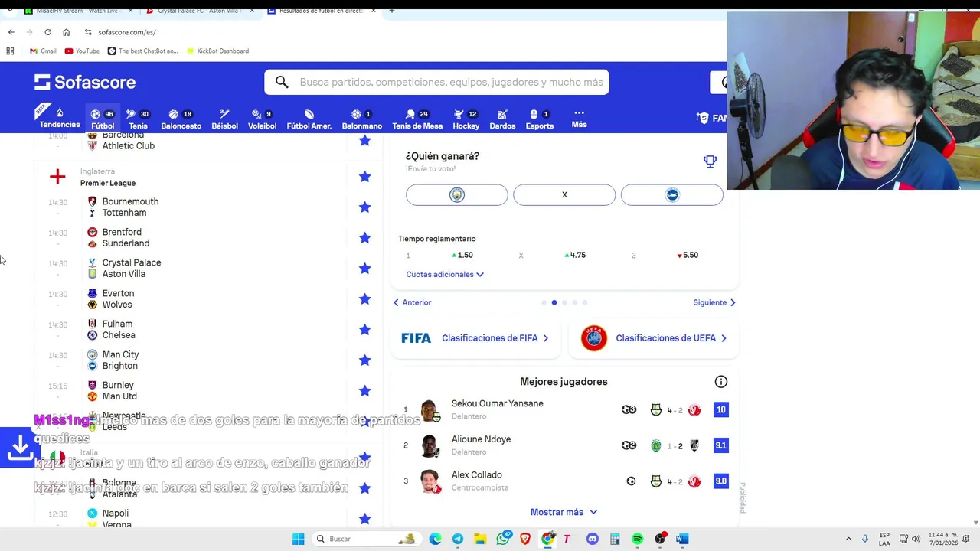This screenshot has width=980, height=551.
Task: Switch to Crystal Palace FC browser tab
Action: [198, 11]
